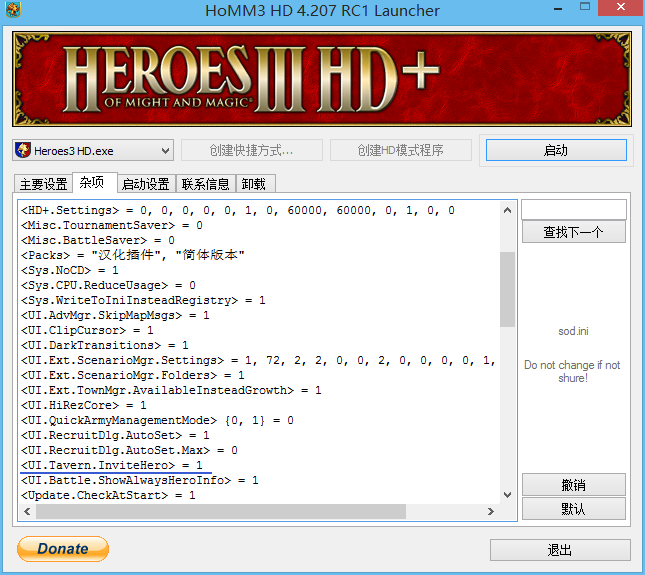Click the vertical scrollbar down arrow
This screenshot has height=575, width=645.
pyautogui.click(x=507, y=495)
